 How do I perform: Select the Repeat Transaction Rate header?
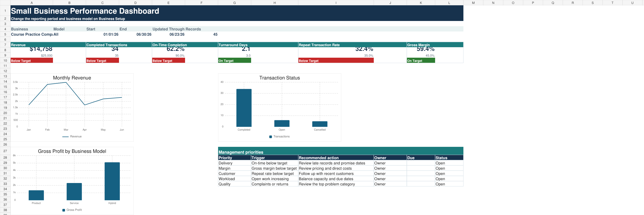[353, 45]
